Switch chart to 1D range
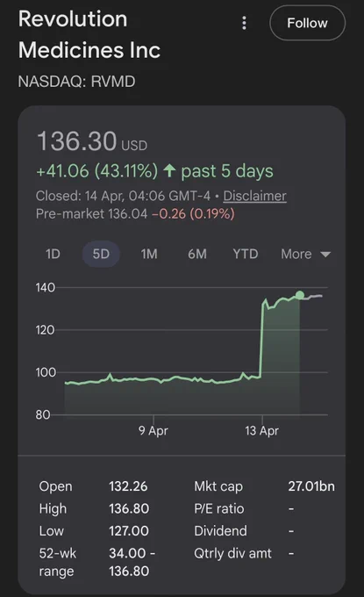The height and width of the screenshot is (597, 364). tap(53, 254)
